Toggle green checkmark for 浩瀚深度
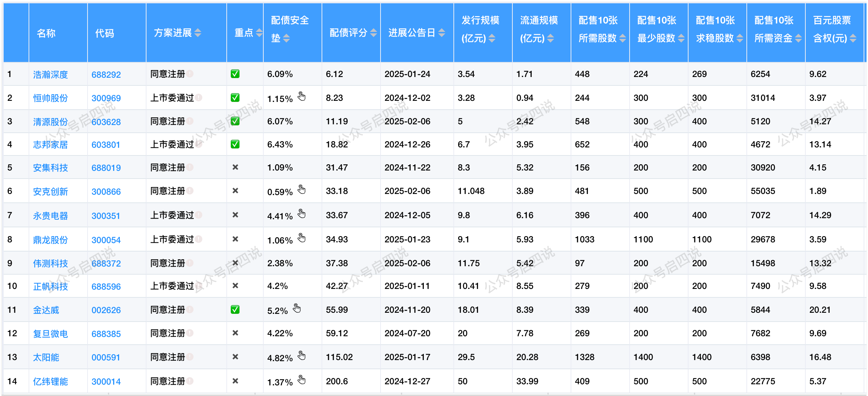Screen dimensions: 868x396 point(235,74)
